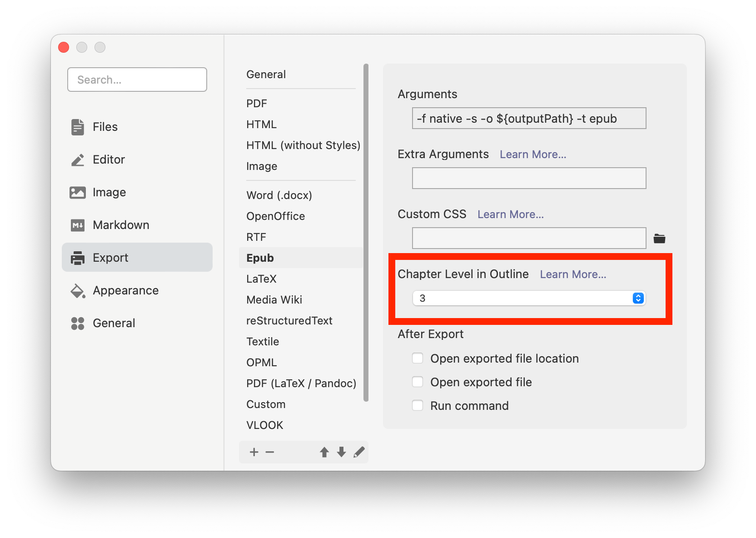Enable Open exported file location checkbox

[418, 358]
